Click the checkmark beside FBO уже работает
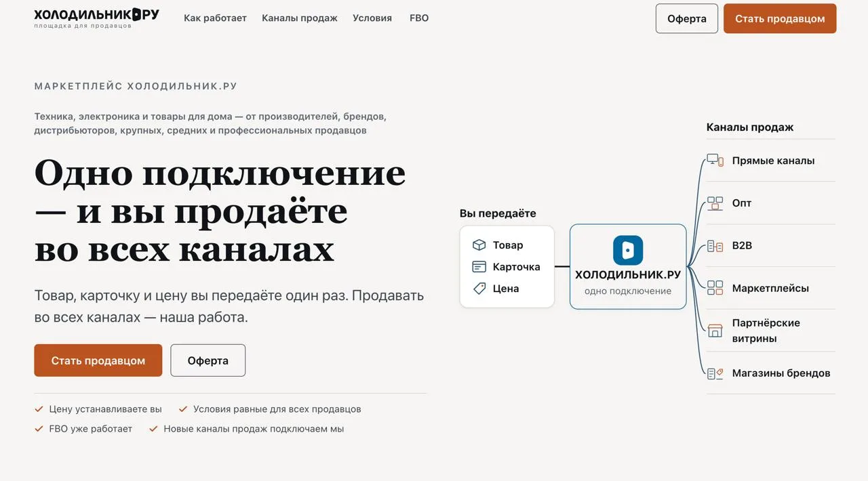The image size is (868, 481). click(x=39, y=429)
